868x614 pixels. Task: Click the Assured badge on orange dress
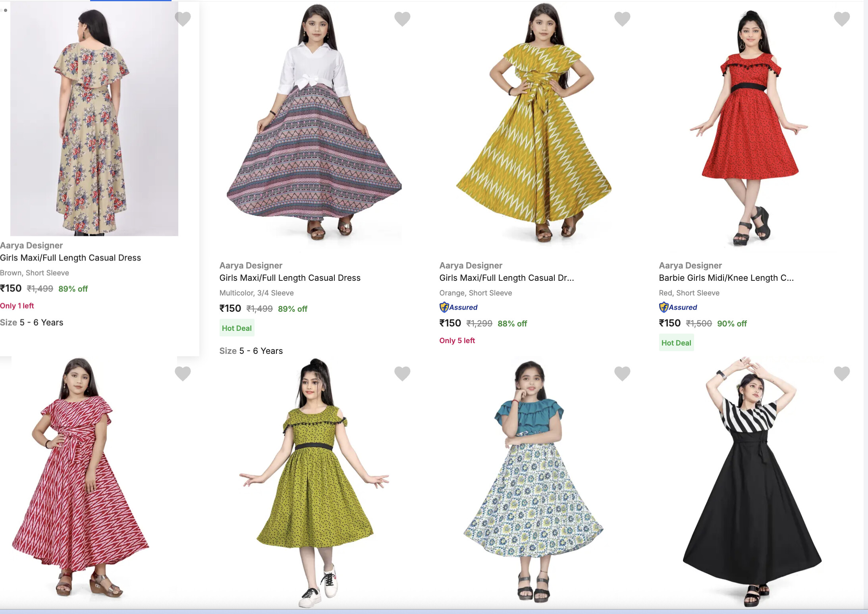point(459,307)
